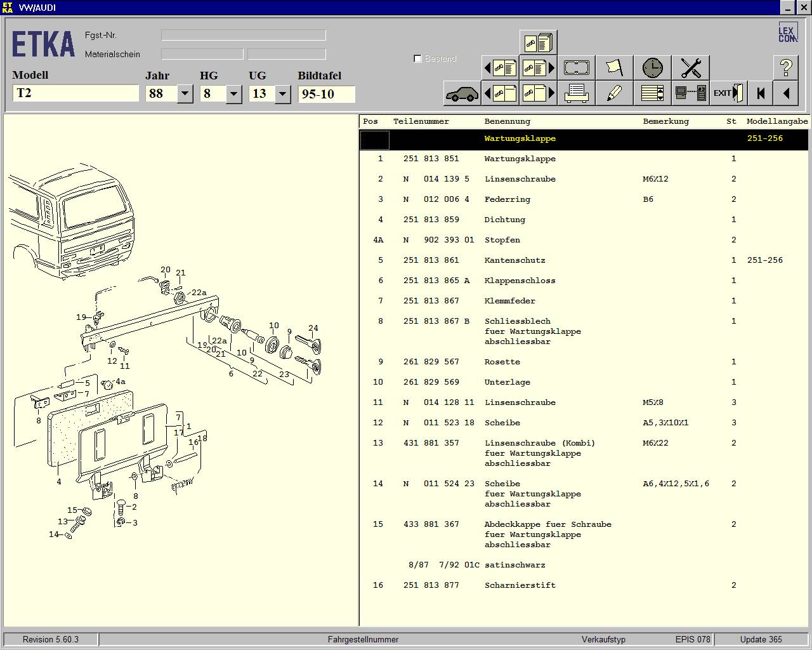Click the printer icon

576,93
